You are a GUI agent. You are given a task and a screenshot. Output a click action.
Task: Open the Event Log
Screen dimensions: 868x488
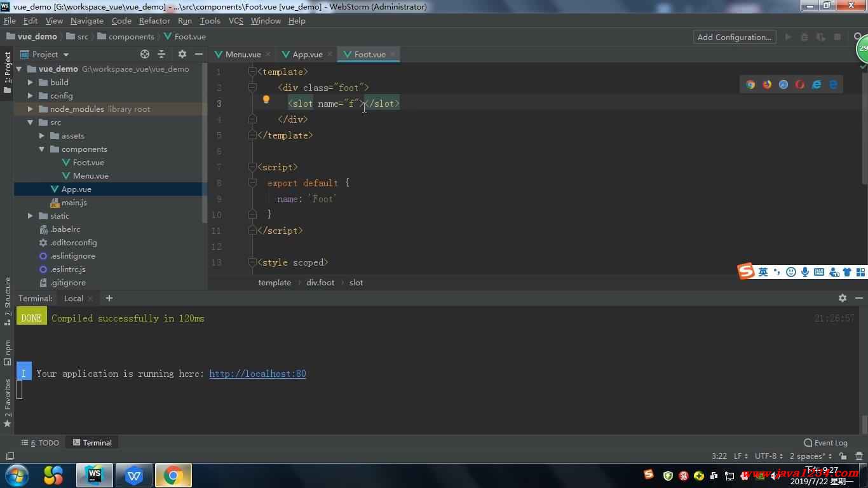[x=825, y=443]
